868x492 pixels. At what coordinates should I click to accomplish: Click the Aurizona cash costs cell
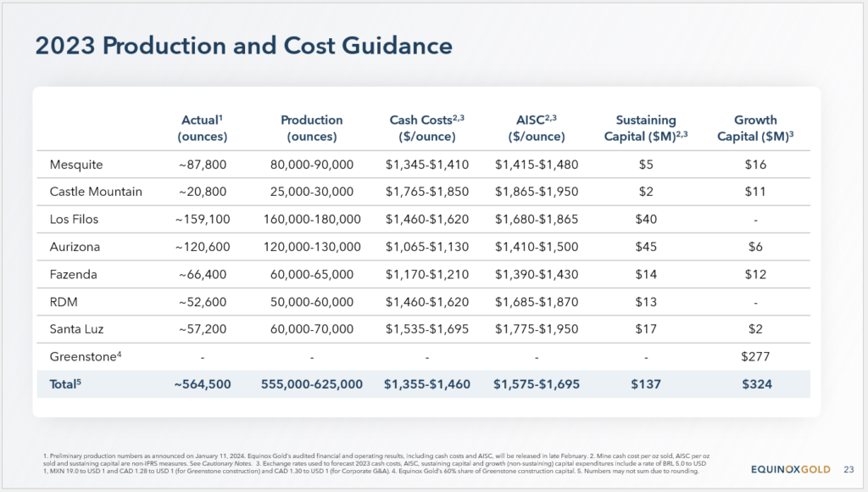[427, 247]
